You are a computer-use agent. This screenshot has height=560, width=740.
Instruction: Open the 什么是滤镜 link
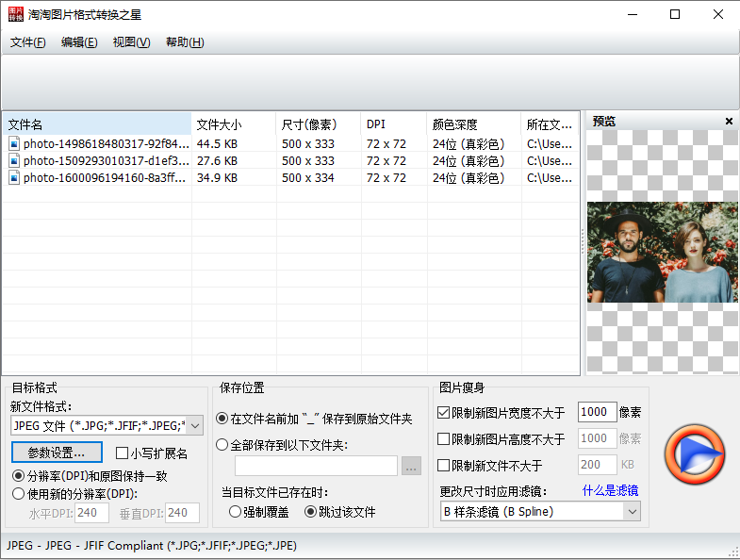pyautogui.click(x=610, y=490)
